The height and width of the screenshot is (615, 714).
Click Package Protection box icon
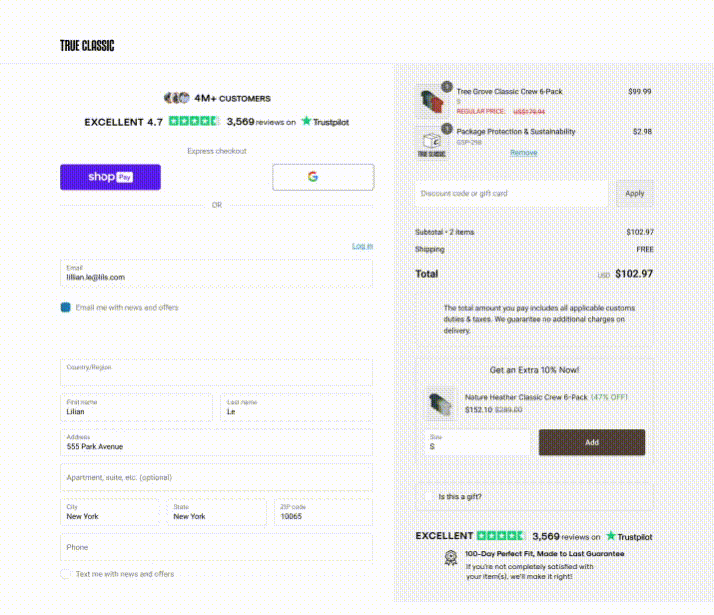pos(432,142)
